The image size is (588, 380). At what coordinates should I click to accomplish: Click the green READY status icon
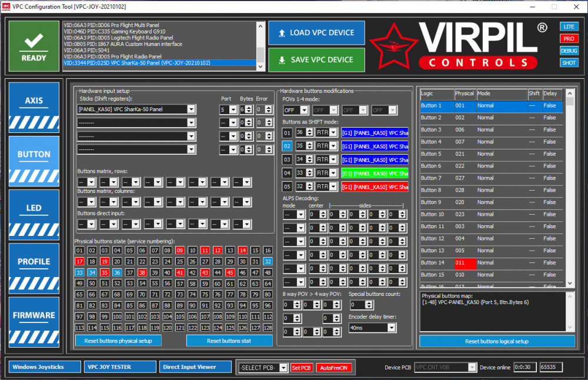[x=34, y=46]
